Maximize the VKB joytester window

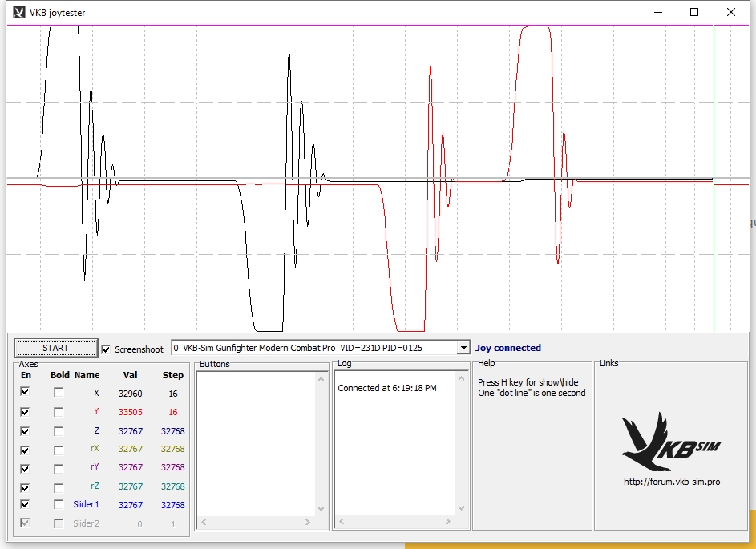[694, 12]
